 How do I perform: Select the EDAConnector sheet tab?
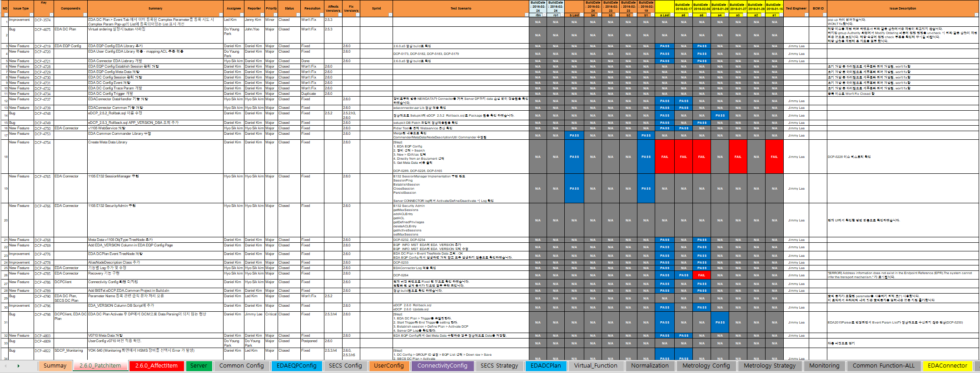[947, 366]
